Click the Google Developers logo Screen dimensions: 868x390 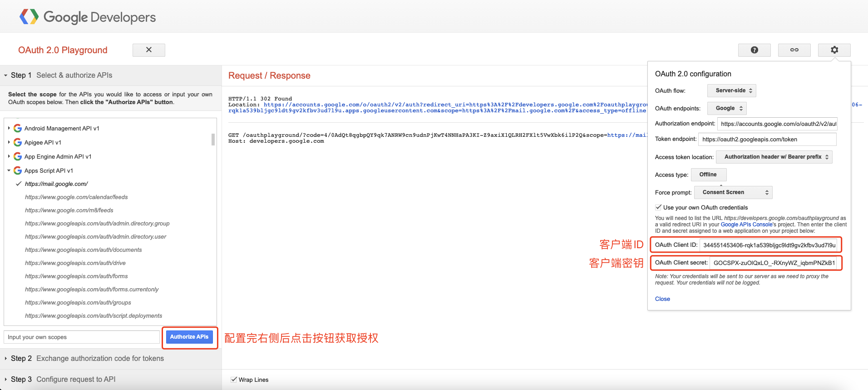click(x=88, y=17)
